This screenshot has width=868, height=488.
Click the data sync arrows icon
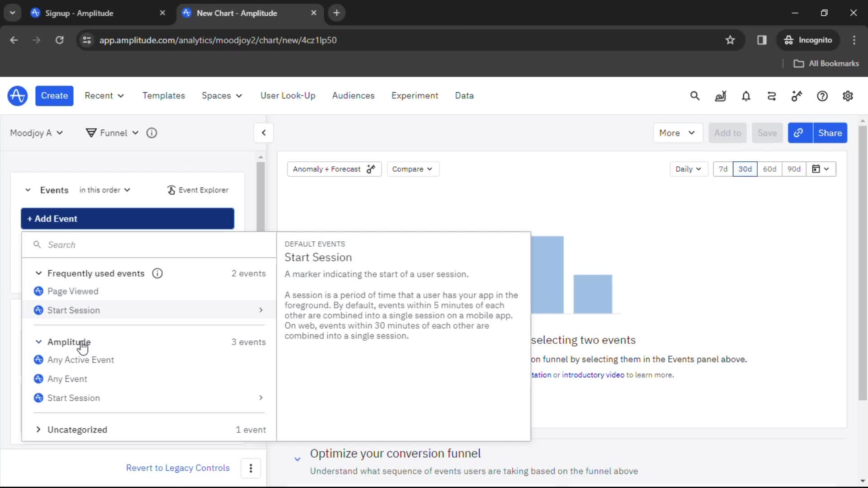[771, 96]
